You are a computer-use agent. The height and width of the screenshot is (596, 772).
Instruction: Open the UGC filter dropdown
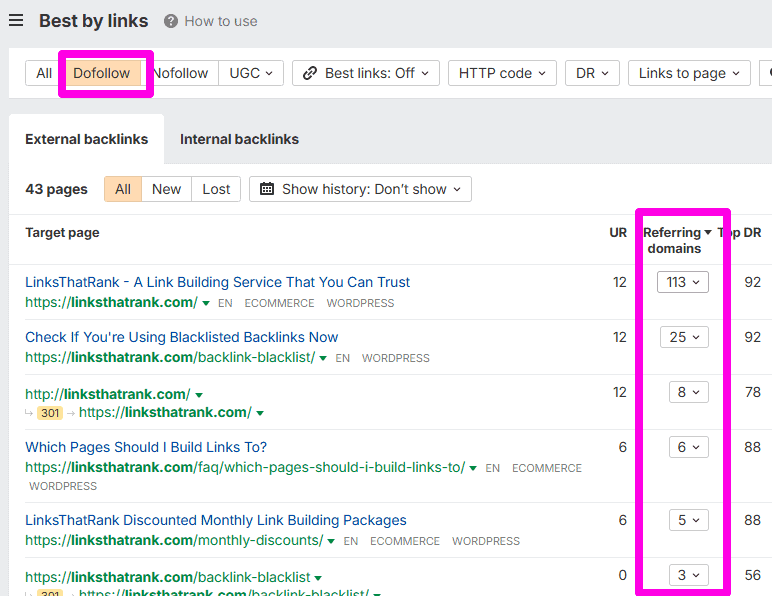pyautogui.click(x=251, y=73)
